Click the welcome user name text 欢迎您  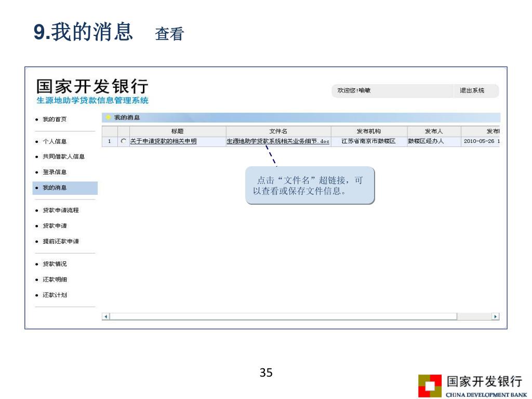coord(354,90)
